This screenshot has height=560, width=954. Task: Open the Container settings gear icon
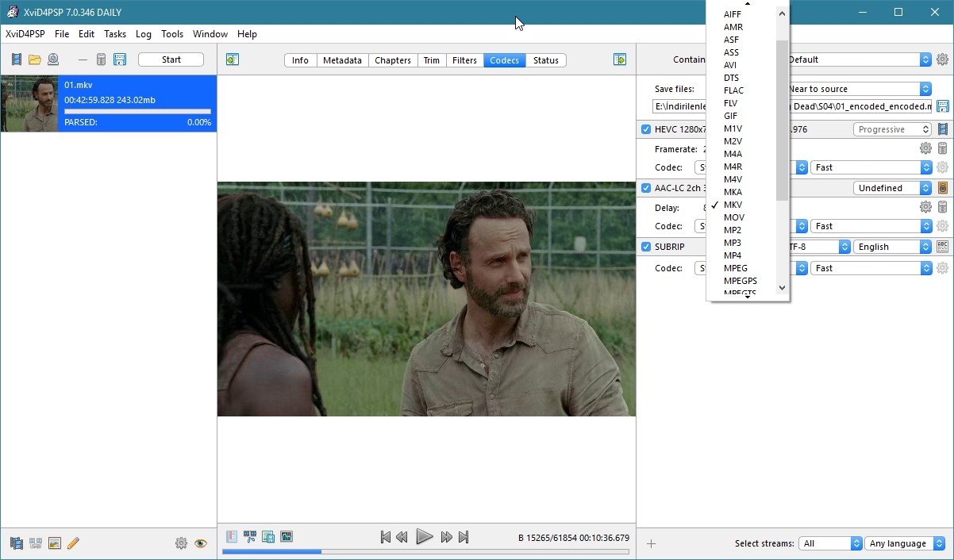click(942, 59)
